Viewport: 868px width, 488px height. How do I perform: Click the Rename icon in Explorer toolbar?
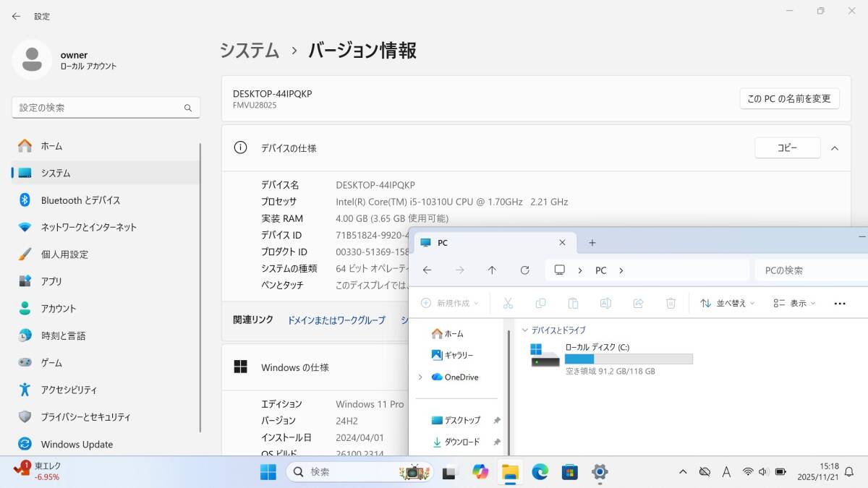pyautogui.click(x=605, y=304)
